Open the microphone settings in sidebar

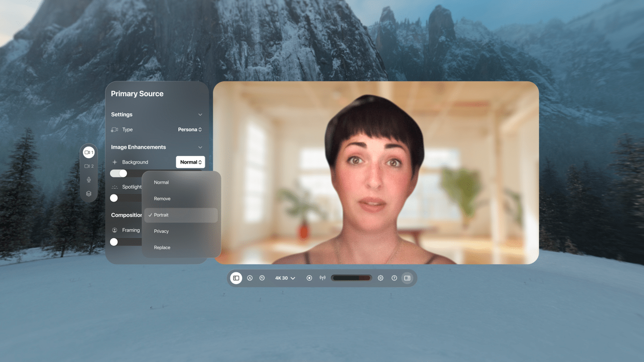tap(89, 180)
